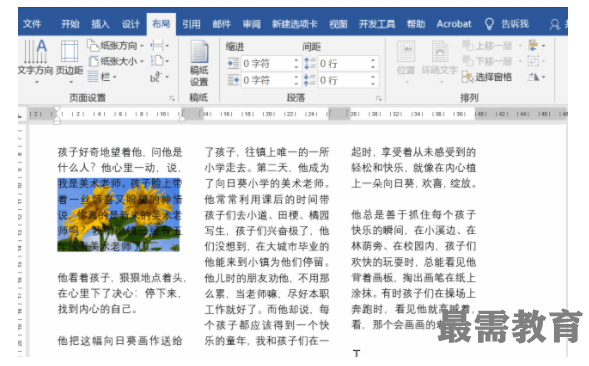589x366 pixels.
Task: Click the spacing before value field
Action: [x=343, y=64]
